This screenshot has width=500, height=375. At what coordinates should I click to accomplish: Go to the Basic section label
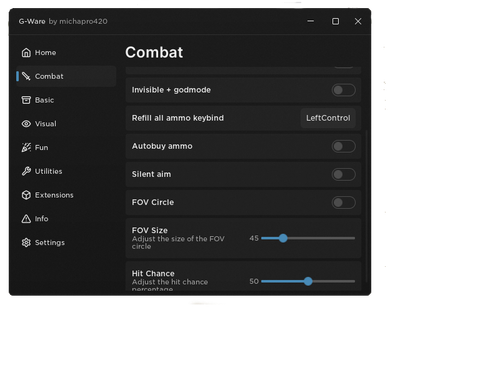tap(44, 100)
